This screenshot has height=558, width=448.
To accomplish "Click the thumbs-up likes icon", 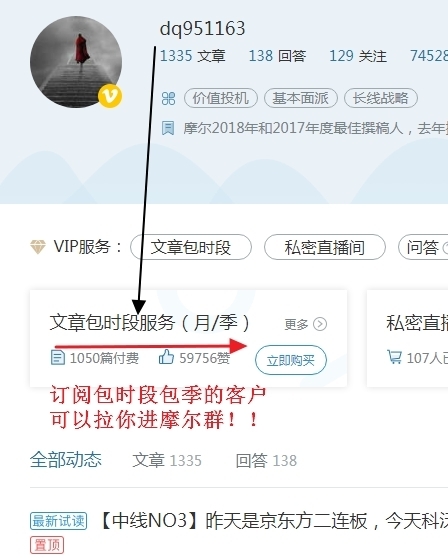I will pos(166,357).
